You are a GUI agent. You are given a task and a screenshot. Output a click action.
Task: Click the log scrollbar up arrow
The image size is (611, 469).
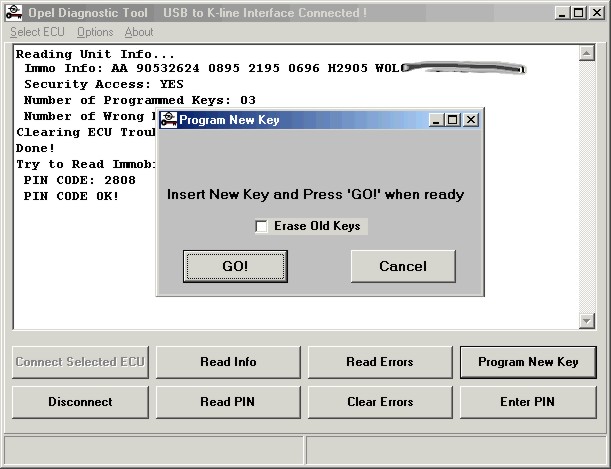[x=587, y=53]
